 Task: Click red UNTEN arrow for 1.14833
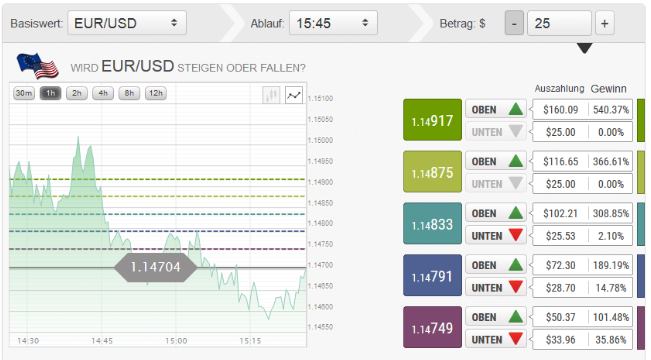[x=515, y=235]
